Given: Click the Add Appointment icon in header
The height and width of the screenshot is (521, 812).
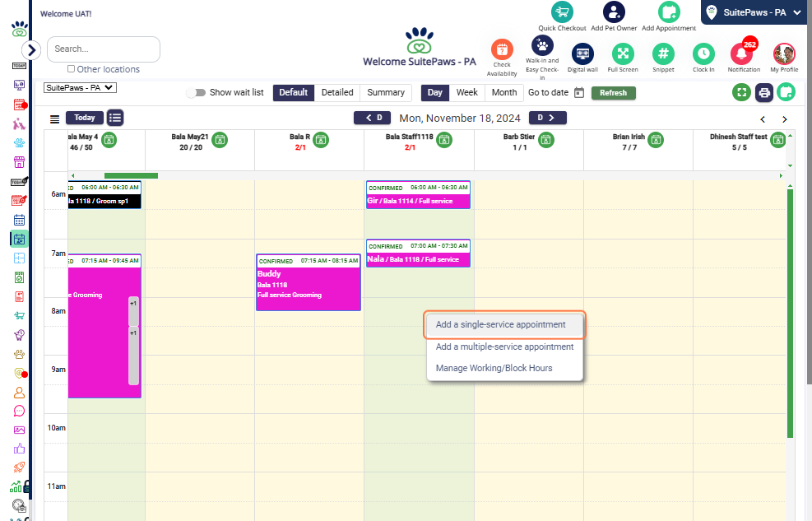Looking at the screenshot, I should point(669,12).
